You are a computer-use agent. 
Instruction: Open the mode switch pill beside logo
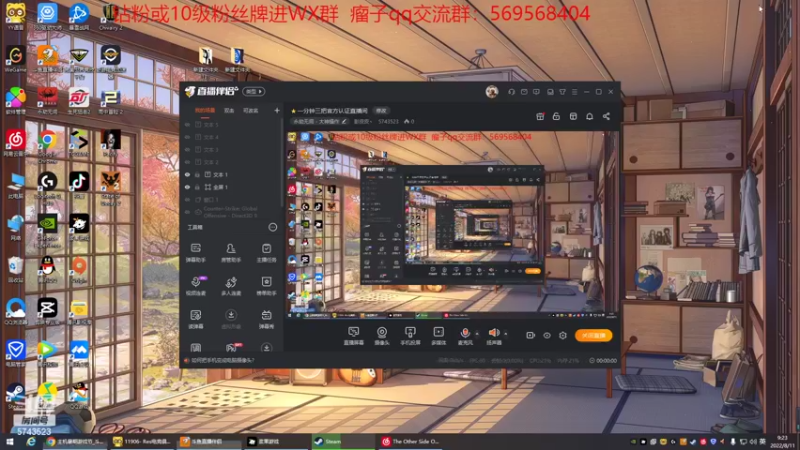pos(254,91)
